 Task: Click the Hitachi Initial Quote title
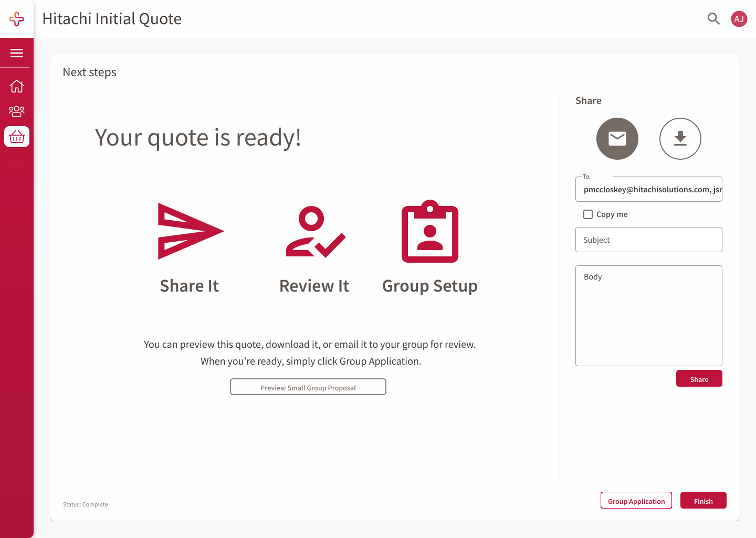(112, 19)
